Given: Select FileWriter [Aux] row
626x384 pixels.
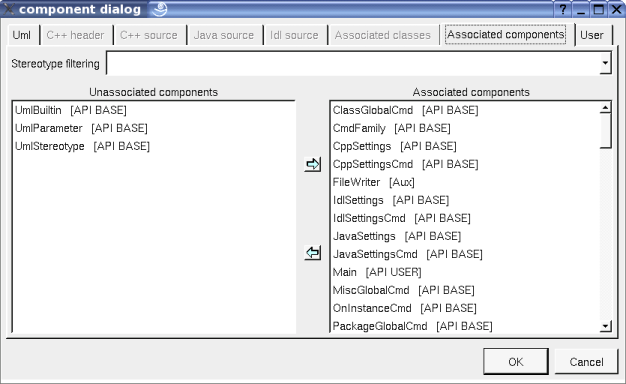Looking at the screenshot, I should click(465, 182).
